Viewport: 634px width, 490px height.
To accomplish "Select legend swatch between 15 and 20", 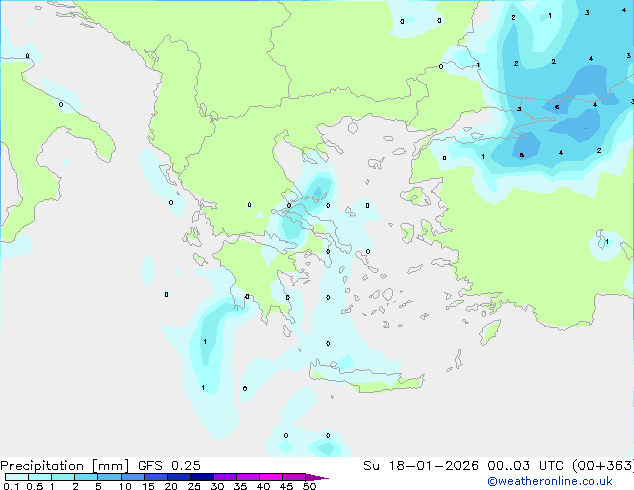I will point(155,477).
